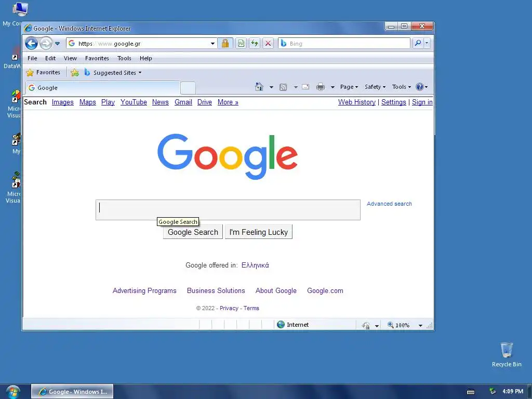
Task: Open the Google.com link
Action: click(x=325, y=291)
